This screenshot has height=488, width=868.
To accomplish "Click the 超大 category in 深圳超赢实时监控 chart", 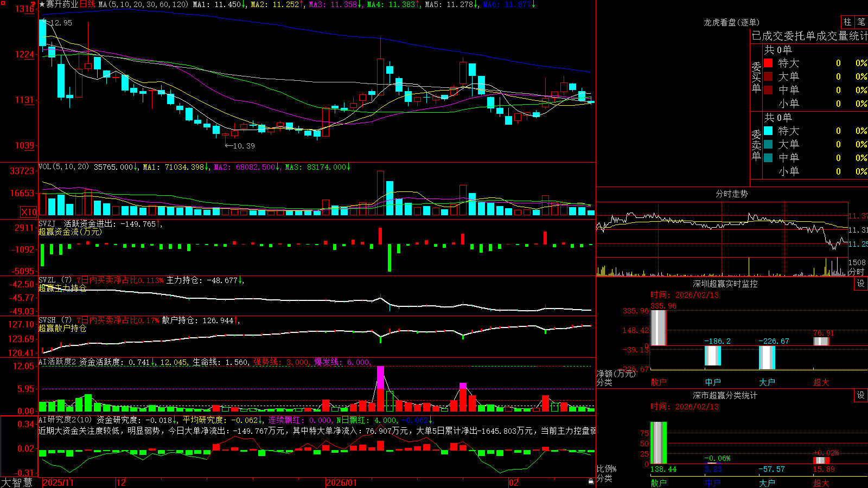I will click(821, 382).
